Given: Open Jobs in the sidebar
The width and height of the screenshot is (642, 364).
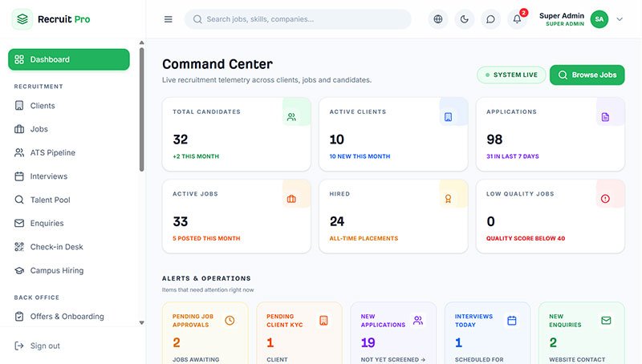Looking at the screenshot, I should (x=69, y=129).
